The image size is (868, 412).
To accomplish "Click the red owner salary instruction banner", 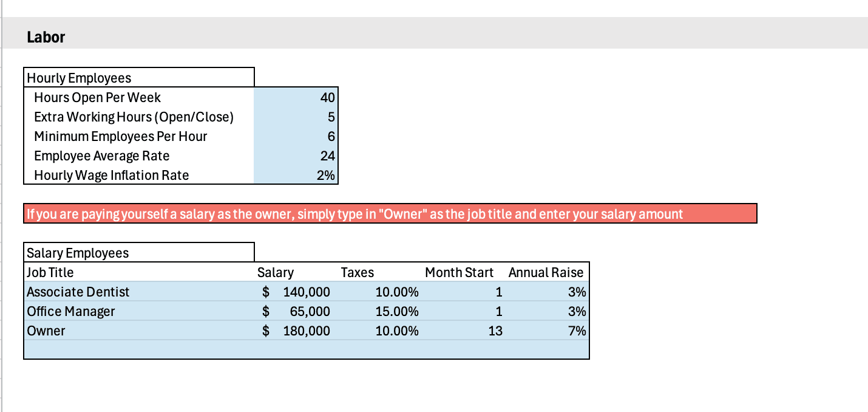I will click(x=390, y=214).
